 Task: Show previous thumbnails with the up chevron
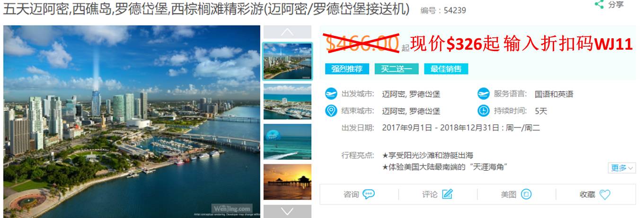(x=287, y=32)
